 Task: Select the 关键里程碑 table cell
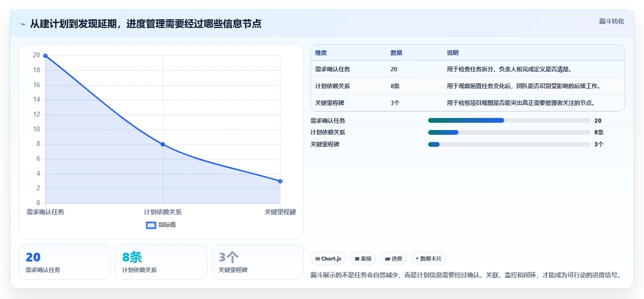[330, 103]
